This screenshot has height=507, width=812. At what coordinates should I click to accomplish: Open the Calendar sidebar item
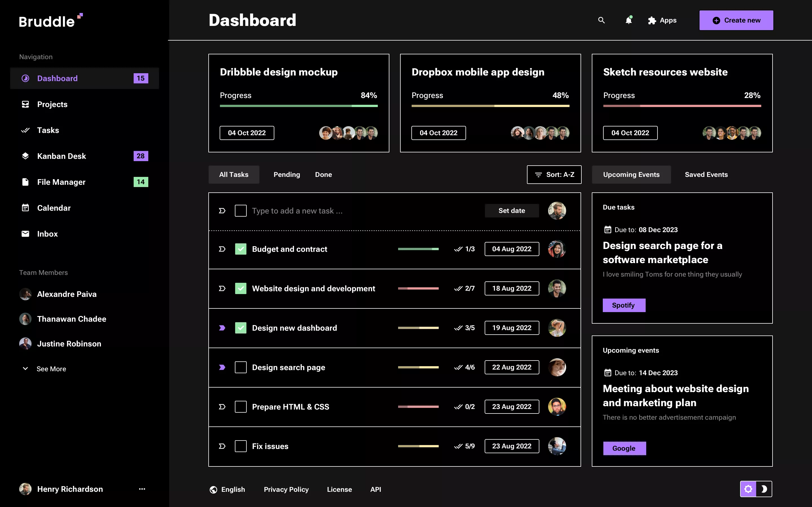pos(54,208)
